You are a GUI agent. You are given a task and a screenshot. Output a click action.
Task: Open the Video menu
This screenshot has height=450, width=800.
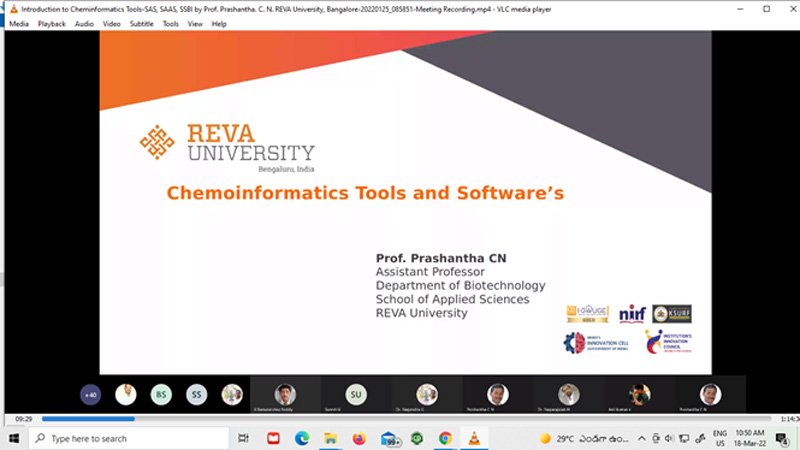[111, 24]
